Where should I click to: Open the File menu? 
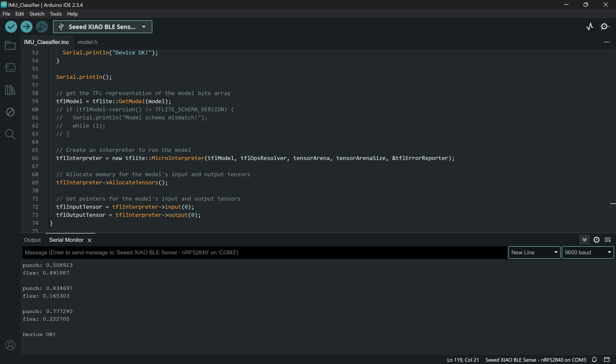pos(6,14)
